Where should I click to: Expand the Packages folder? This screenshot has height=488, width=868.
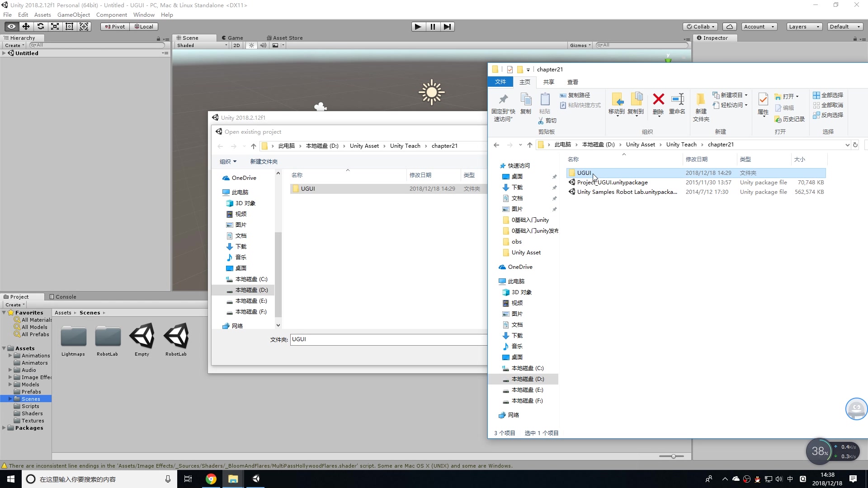4,428
